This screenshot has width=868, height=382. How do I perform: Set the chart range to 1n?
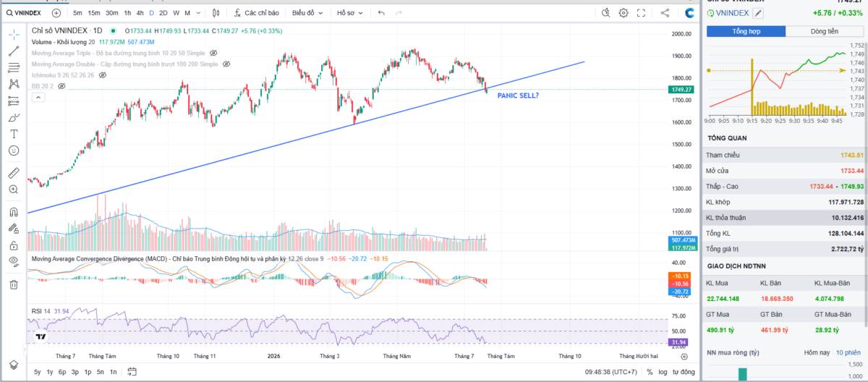114,372
